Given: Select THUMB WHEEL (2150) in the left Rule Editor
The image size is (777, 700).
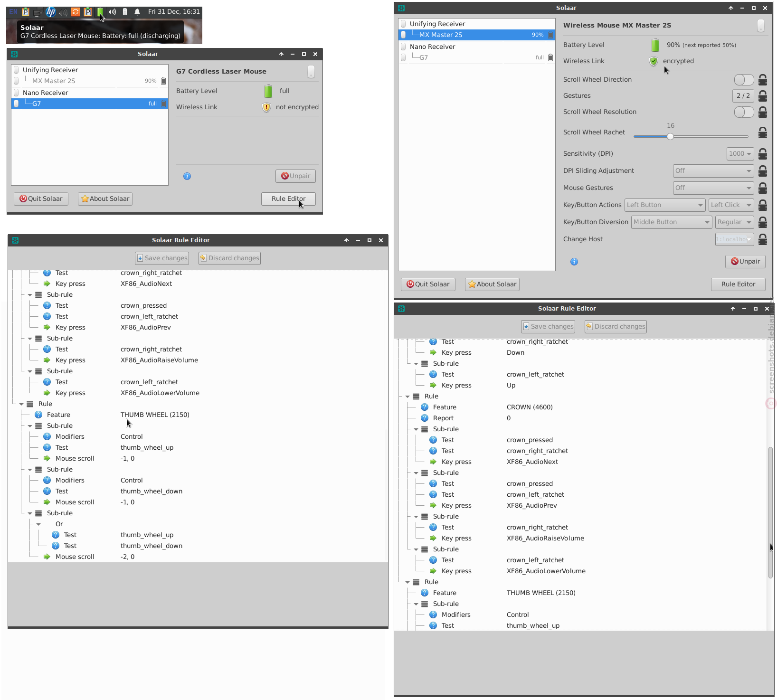Looking at the screenshot, I should 155,415.
